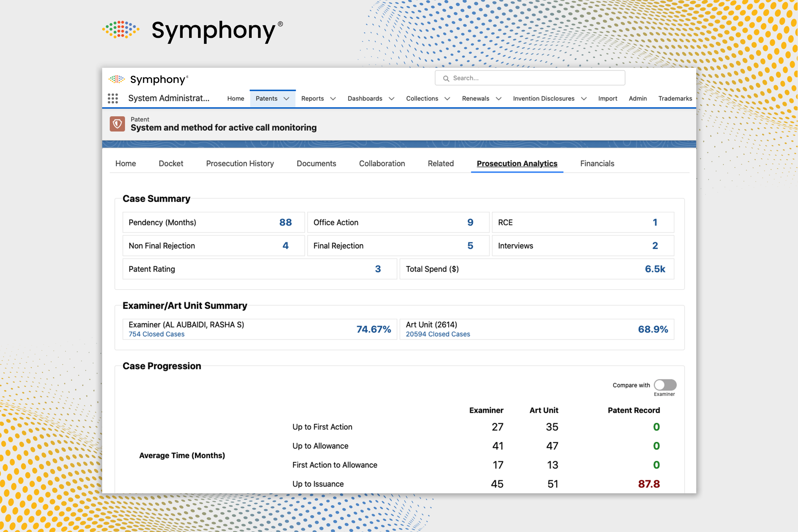Enable the Compare with Examiner toggle
The height and width of the screenshot is (532, 798).
click(665, 385)
